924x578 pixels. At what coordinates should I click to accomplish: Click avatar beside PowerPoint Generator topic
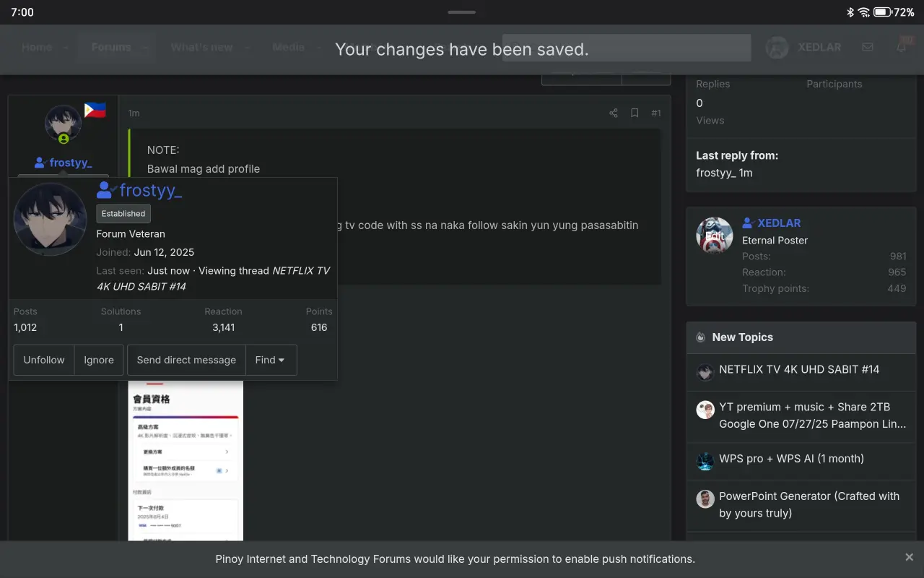pyautogui.click(x=705, y=499)
